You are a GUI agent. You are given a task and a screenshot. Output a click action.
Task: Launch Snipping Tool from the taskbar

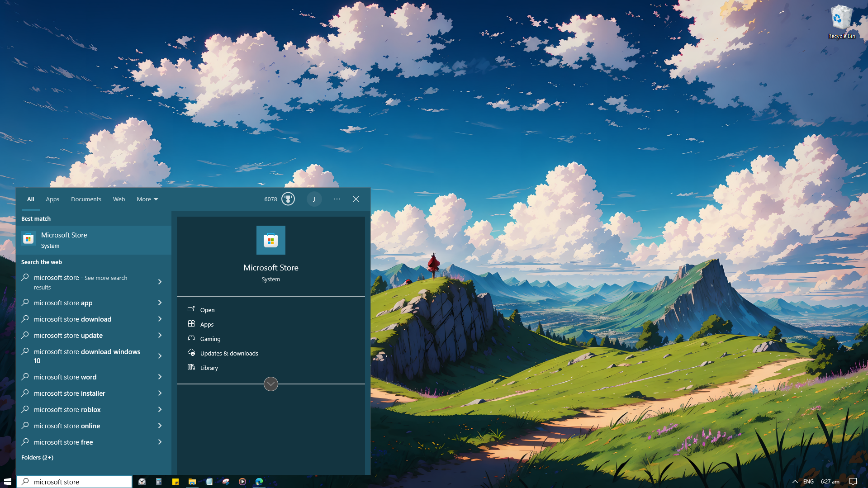tap(226, 482)
